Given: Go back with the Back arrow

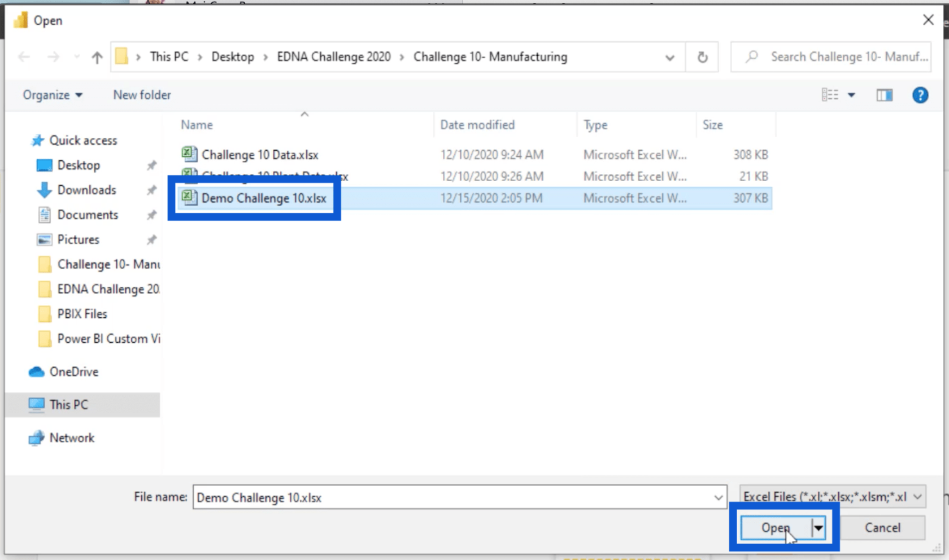Looking at the screenshot, I should tap(24, 57).
